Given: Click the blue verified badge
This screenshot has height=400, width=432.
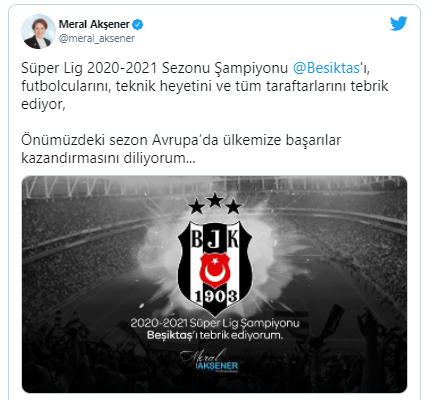Looking at the screenshot, I should coord(138,24).
